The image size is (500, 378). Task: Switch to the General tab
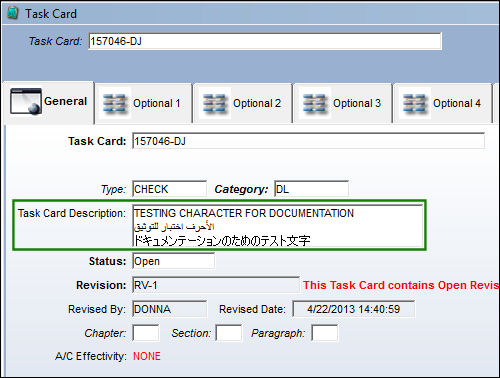pos(49,103)
